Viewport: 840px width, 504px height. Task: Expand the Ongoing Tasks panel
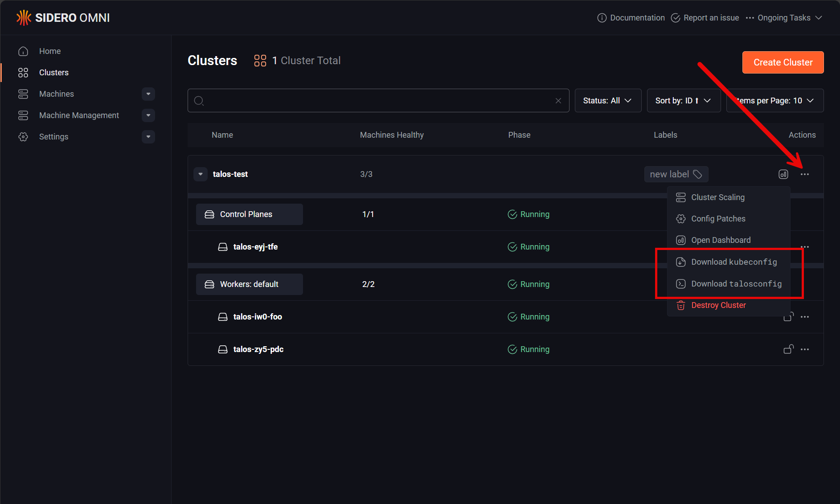click(783, 17)
